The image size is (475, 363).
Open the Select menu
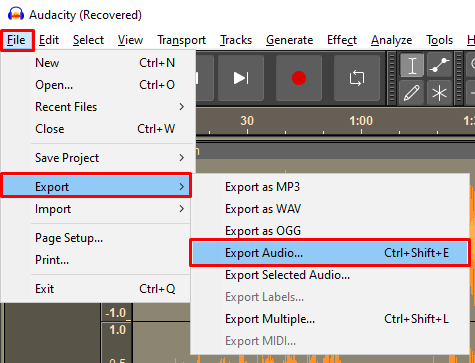(88, 40)
